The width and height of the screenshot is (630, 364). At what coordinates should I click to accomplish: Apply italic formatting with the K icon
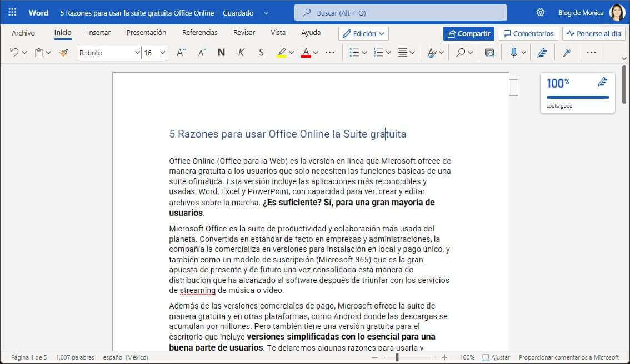[x=241, y=52]
